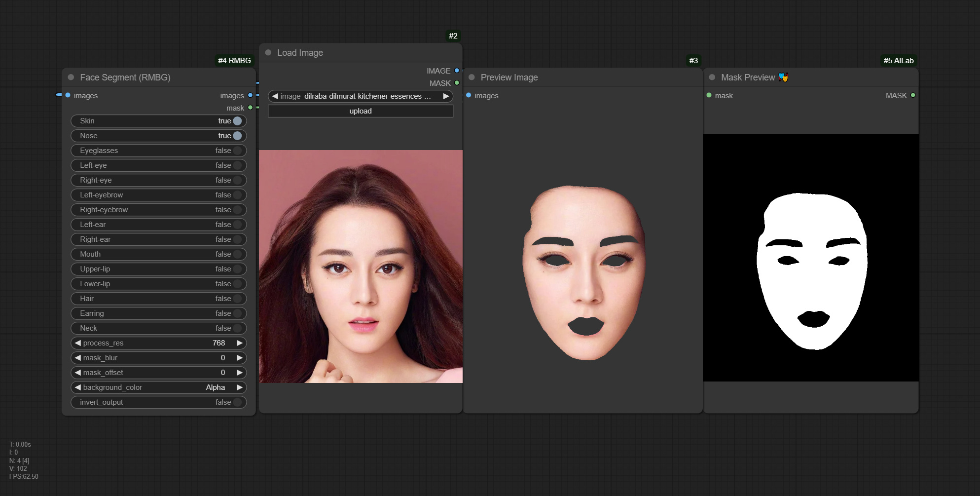Screen dimensions: 980x496
Task: Collapse the Face Segment (RMBG) node
Action: 71,77
